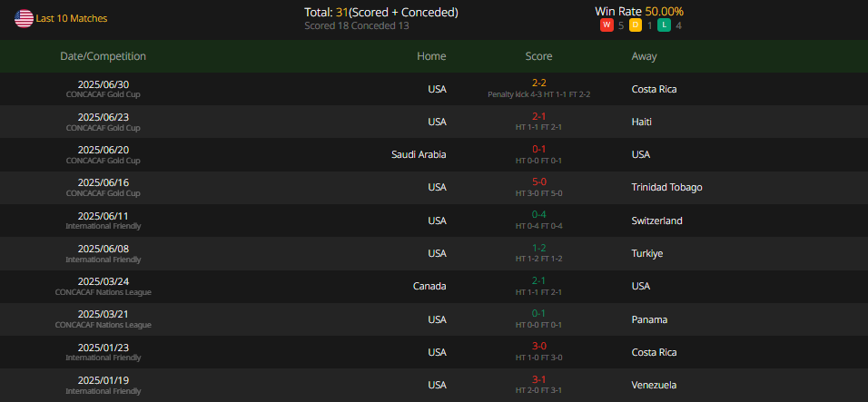Click USA away team in Saudi Arabia row
Viewport: 868px width, 402px height.
(640, 154)
